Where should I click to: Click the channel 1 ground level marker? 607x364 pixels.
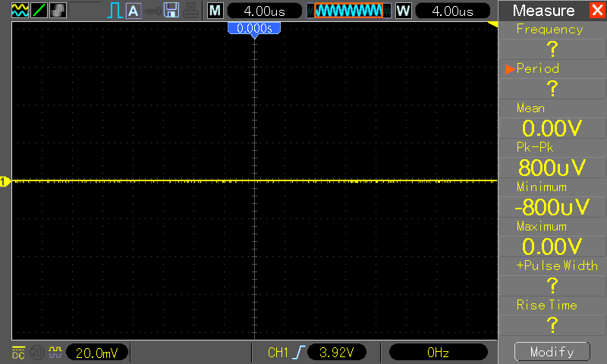point(5,181)
